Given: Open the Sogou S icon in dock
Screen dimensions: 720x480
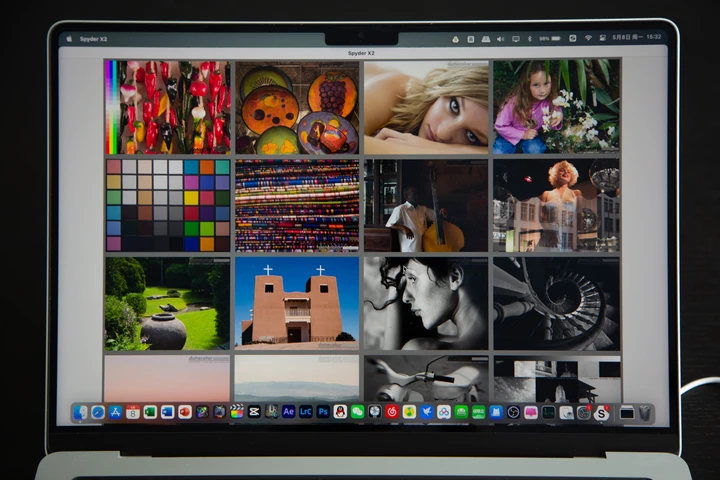Looking at the screenshot, I should pyautogui.click(x=601, y=413).
